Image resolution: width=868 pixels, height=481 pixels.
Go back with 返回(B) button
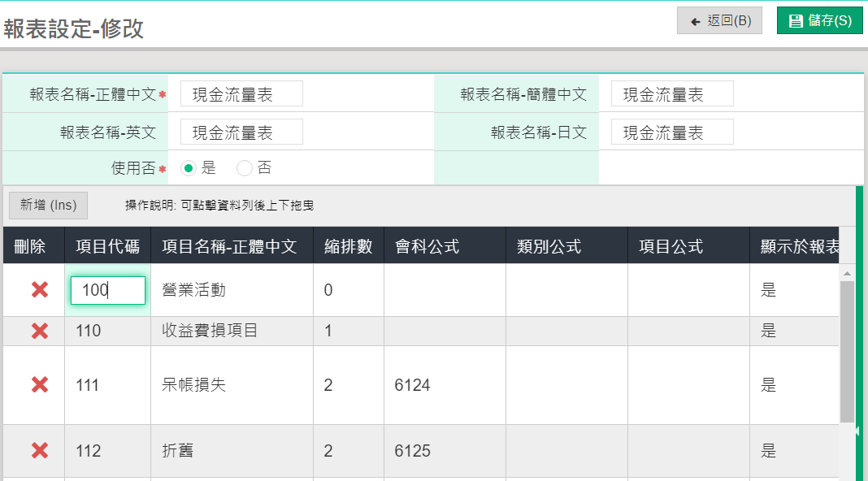coord(719,21)
